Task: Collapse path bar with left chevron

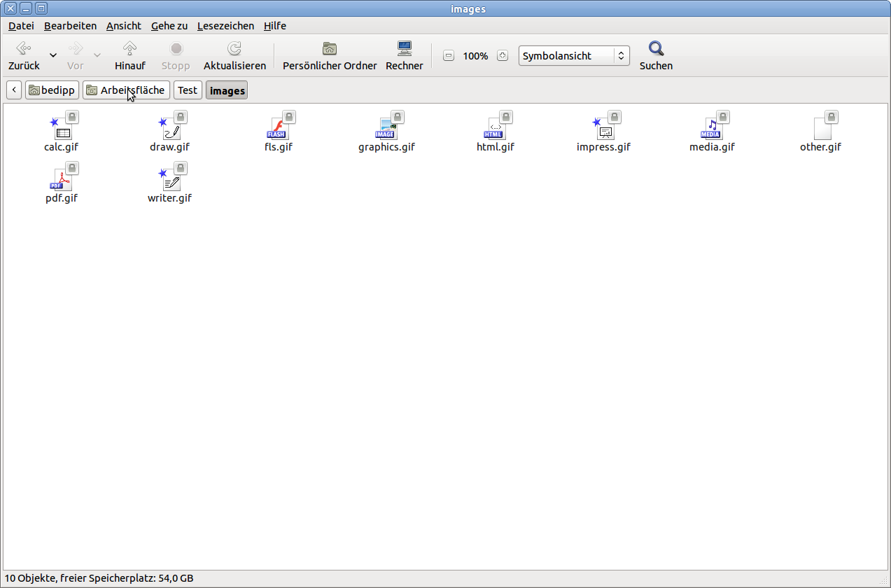Action: 14,90
